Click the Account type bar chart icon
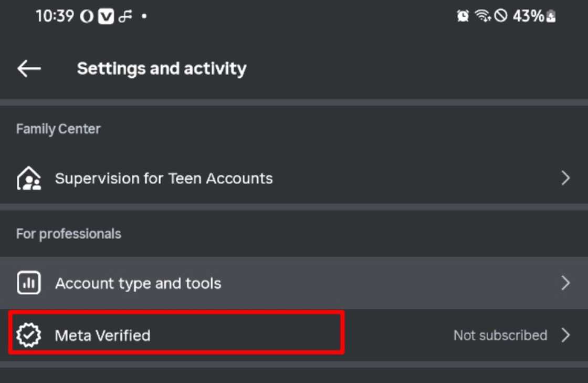588x383 pixels. tap(28, 284)
